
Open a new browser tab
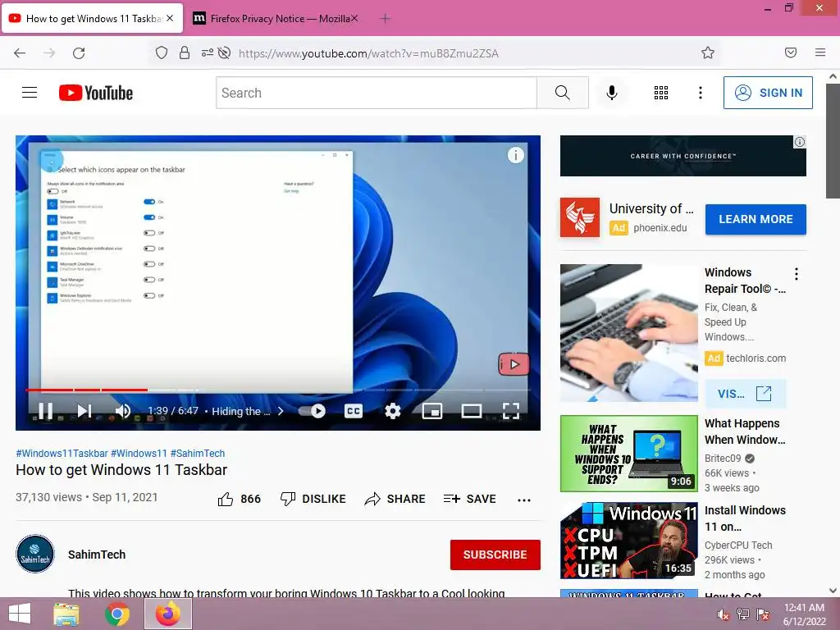tap(385, 19)
